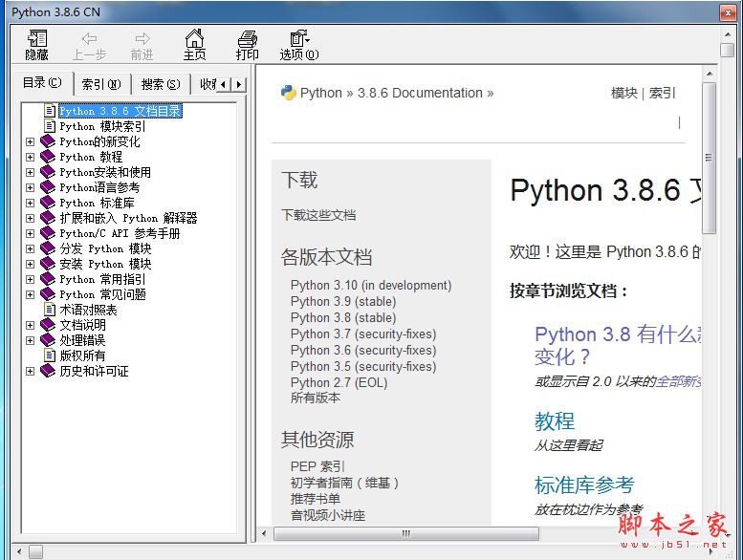
Task: Click book icon beside 文档说明
Action: coord(48,325)
